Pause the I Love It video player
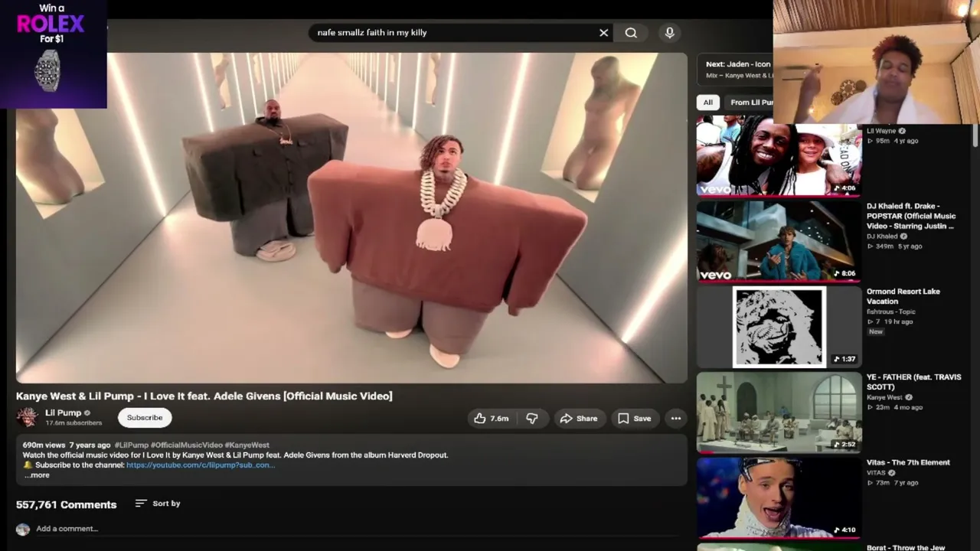This screenshot has width=980, height=551. [x=351, y=218]
